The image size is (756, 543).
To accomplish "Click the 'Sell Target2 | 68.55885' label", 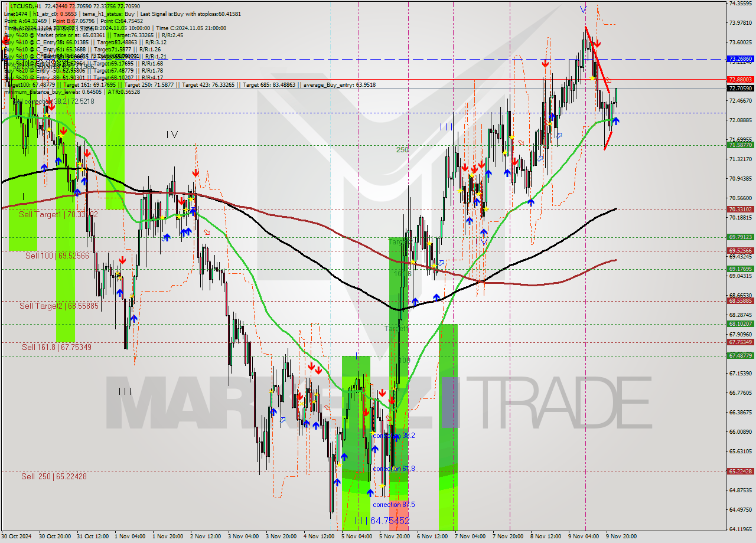I will coord(58,306).
